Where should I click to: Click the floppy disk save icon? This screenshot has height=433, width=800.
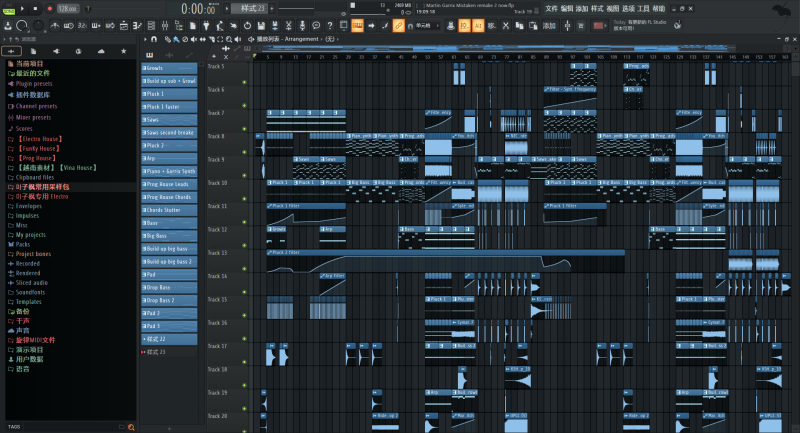pyautogui.click(x=261, y=26)
